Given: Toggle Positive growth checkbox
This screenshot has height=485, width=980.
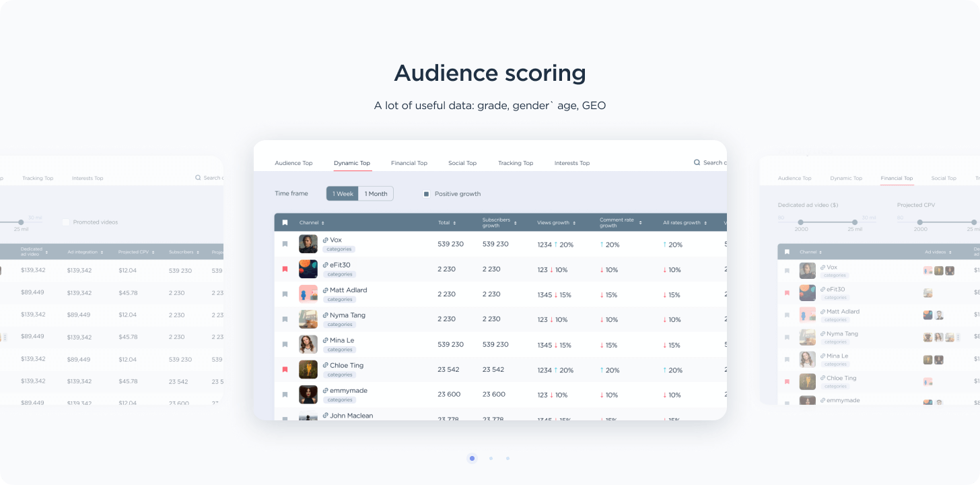Looking at the screenshot, I should [x=426, y=194].
